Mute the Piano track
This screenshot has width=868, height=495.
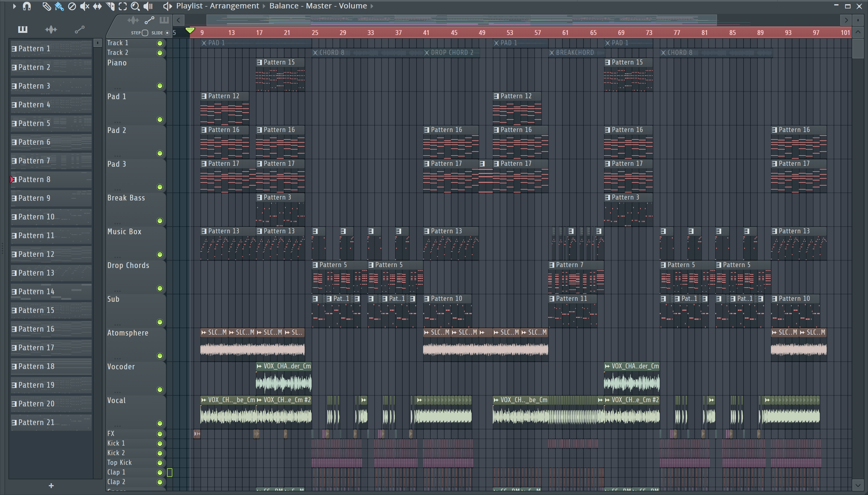point(160,86)
